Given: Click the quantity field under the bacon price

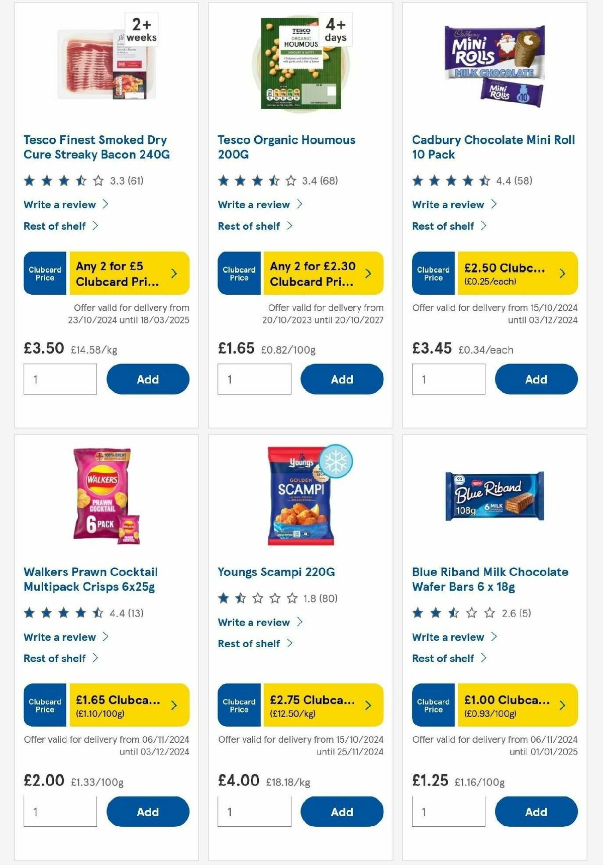Looking at the screenshot, I should tap(60, 379).
